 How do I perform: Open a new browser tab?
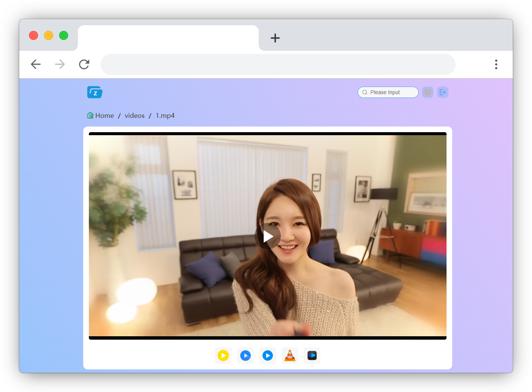click(275, 38)
